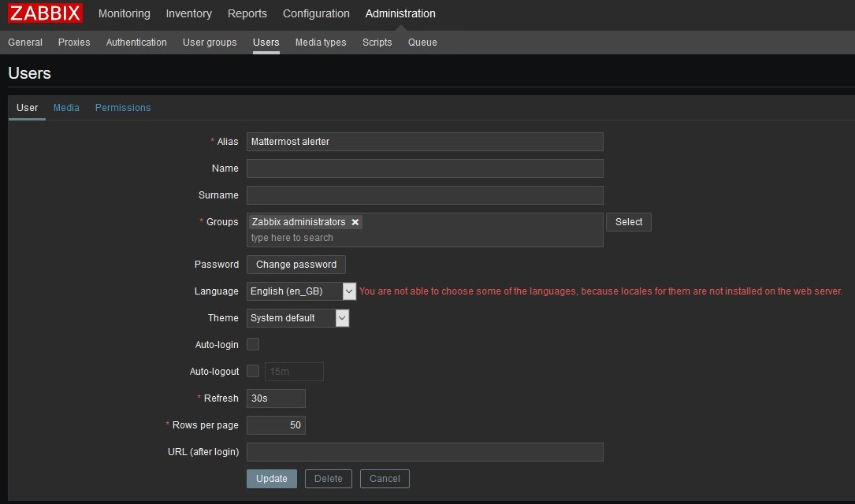Viewport: 855px width, 504px height.
Task: Open the Language dropdown
Action: coord(301,291)
